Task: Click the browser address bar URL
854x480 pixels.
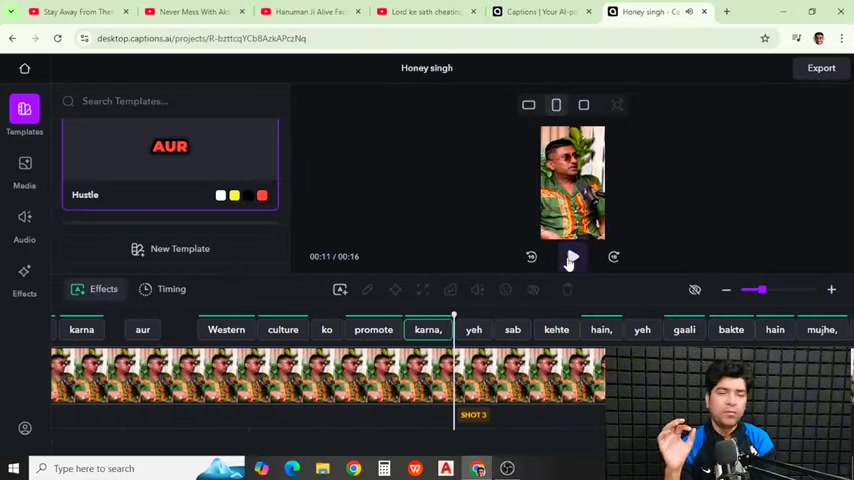Action: tap(202, 39)
